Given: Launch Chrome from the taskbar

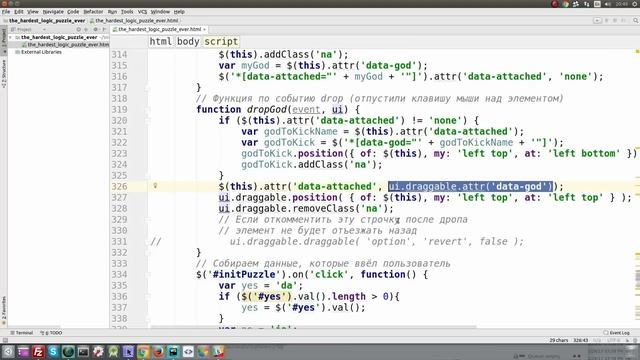Looking at the screenshot, I should tap(143, 351).
